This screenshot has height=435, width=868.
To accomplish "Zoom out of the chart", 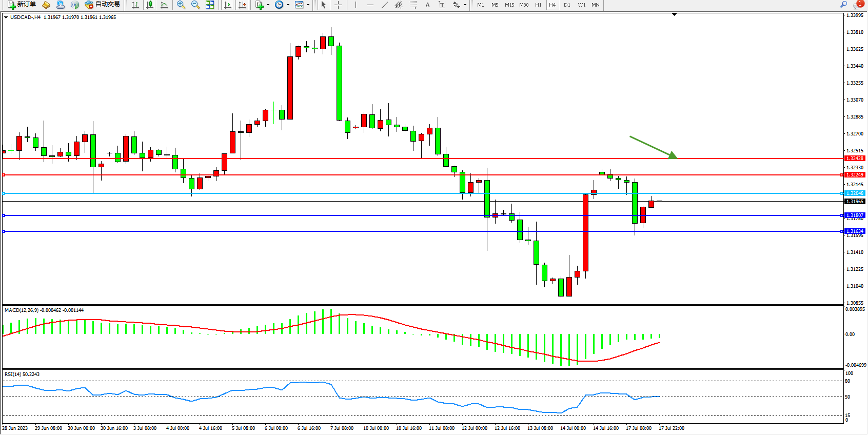I will [195, 5].
